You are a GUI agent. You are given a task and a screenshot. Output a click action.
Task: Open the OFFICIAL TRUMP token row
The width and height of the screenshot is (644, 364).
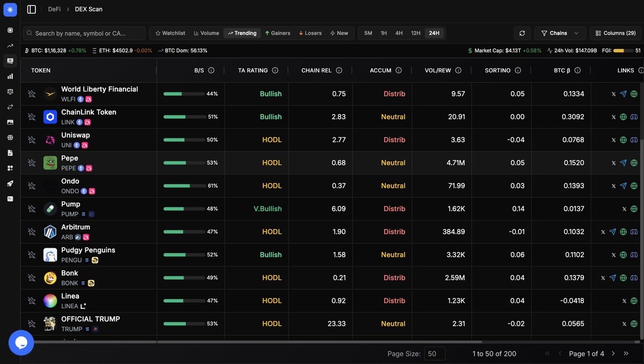coord(331,324)
